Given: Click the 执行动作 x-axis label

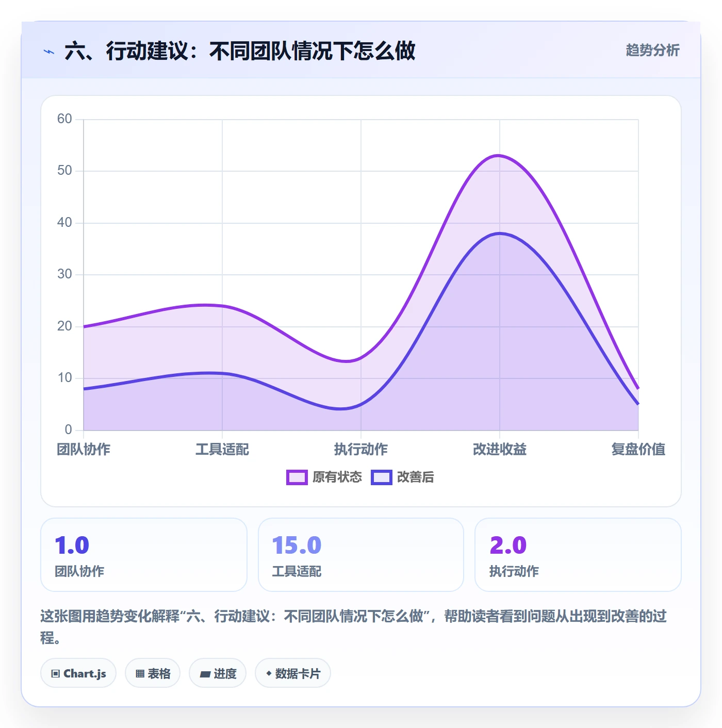Looking at the screenshot, I should 361,450.
